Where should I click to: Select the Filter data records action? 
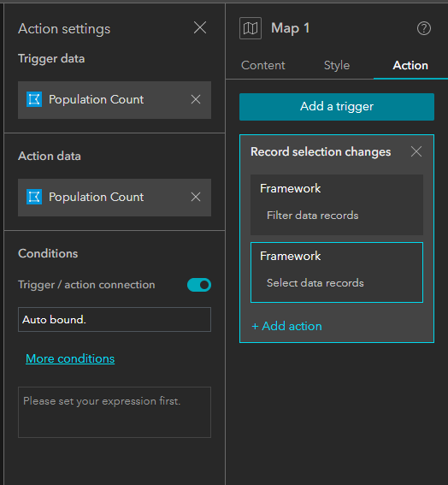(337, 204)
